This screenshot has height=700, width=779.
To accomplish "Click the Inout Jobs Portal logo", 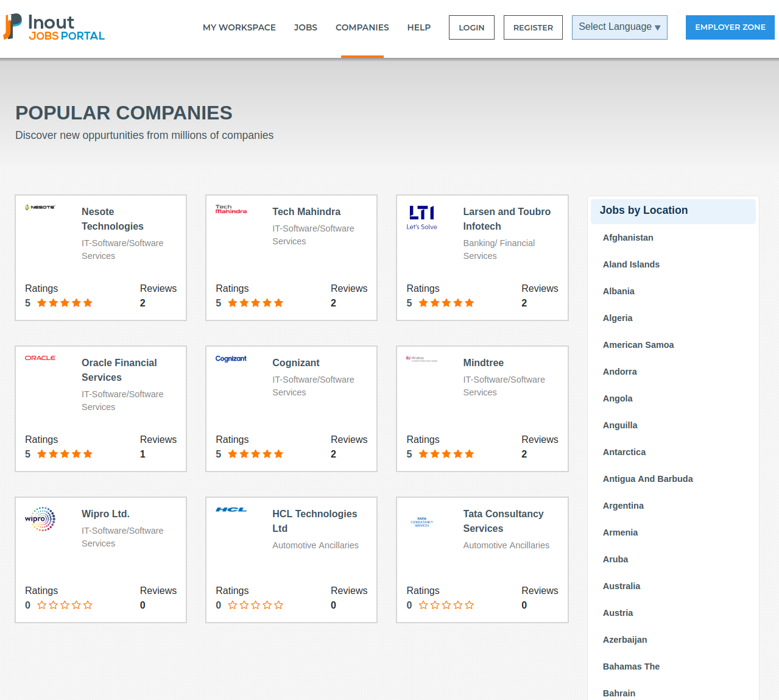I will click(x=54, y=27).
